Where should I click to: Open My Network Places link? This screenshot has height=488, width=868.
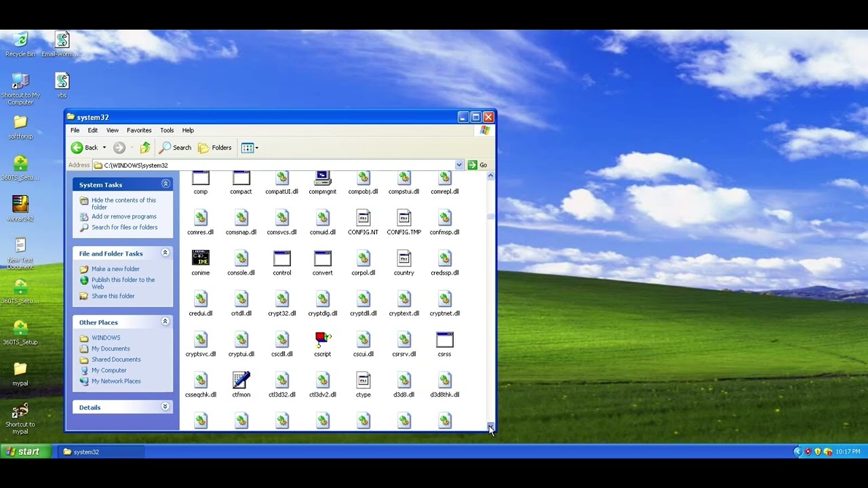click(116, 382)
